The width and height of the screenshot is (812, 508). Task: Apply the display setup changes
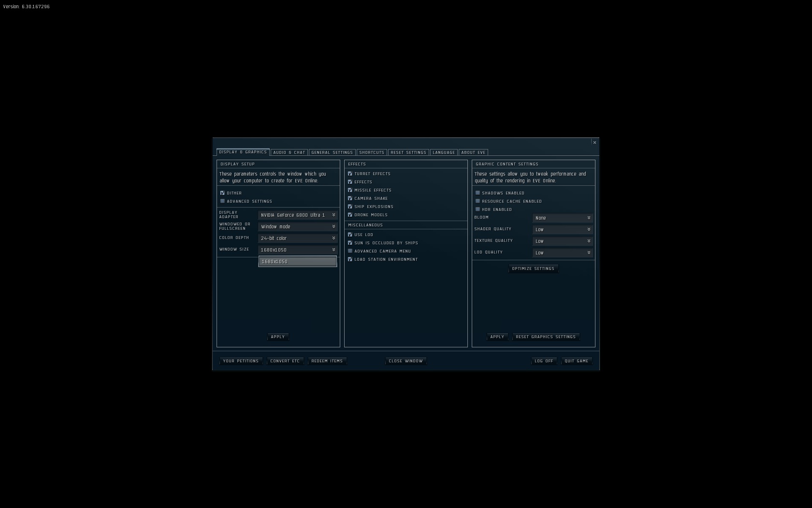click(x=278, y=337)
